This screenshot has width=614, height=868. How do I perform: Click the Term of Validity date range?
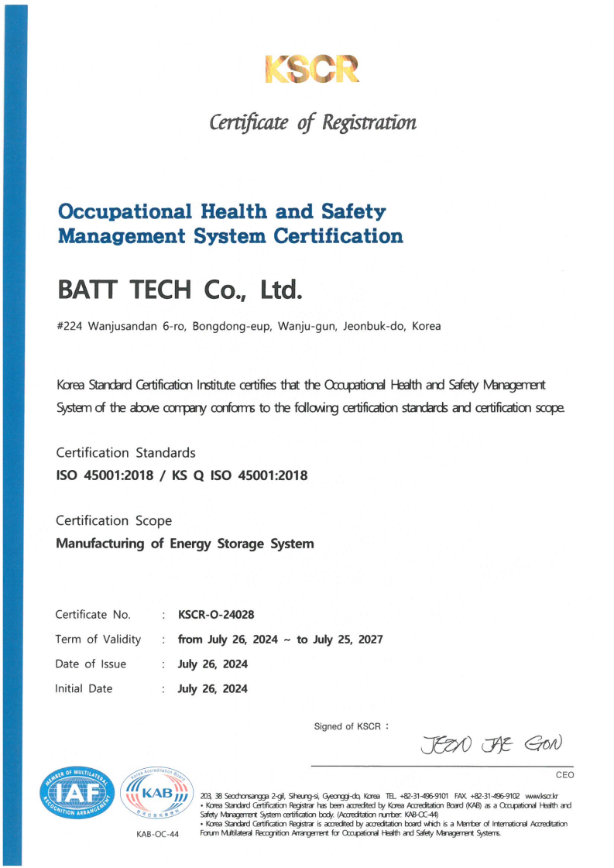[280, 640]
